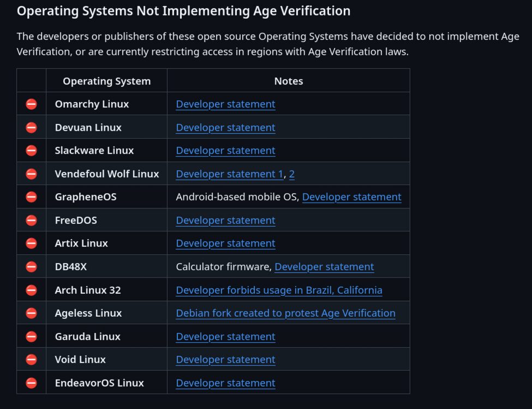This screenshot has height=409, width=532.
Task: Click the red no-entry icon beside Devuan Linux
Action: (32, 127)
